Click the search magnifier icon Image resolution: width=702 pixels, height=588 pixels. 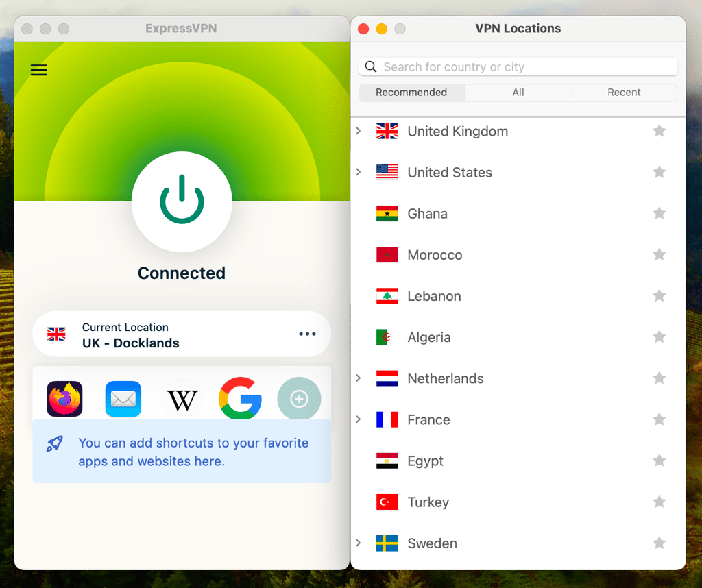(371, 66)
